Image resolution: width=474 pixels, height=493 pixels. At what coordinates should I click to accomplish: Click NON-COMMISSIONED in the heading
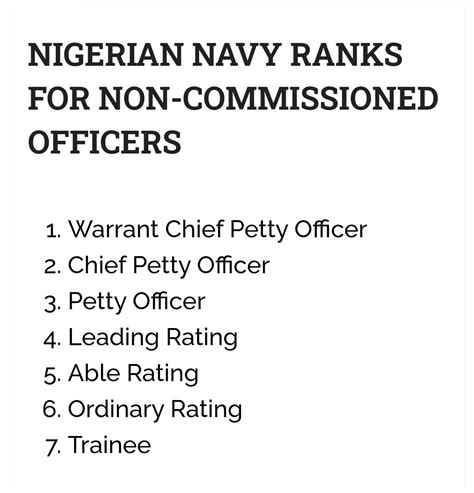[269, 98]
